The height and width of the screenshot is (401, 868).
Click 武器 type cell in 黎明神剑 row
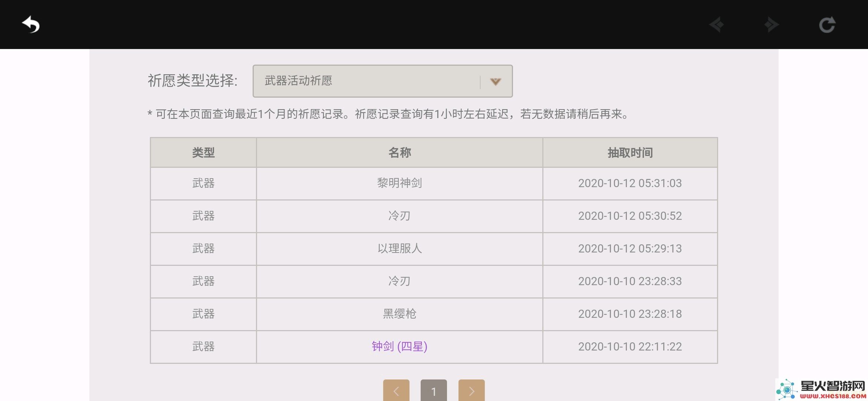coord(203,183)
